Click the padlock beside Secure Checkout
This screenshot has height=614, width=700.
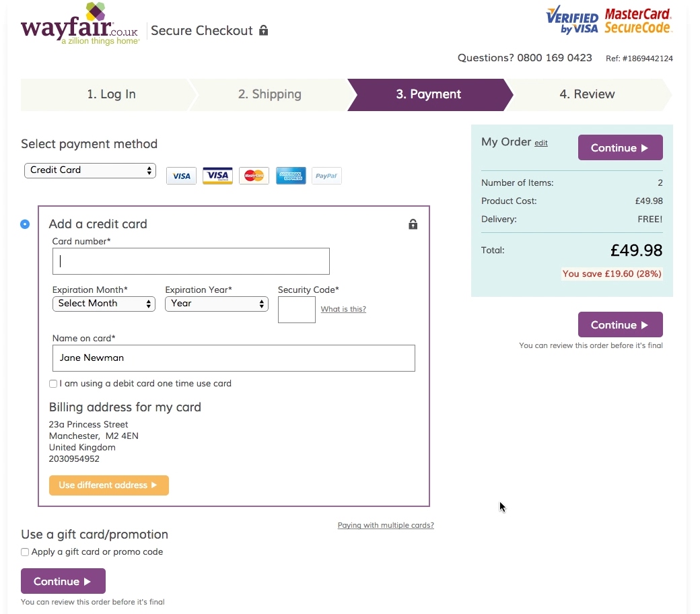(262, 30)
